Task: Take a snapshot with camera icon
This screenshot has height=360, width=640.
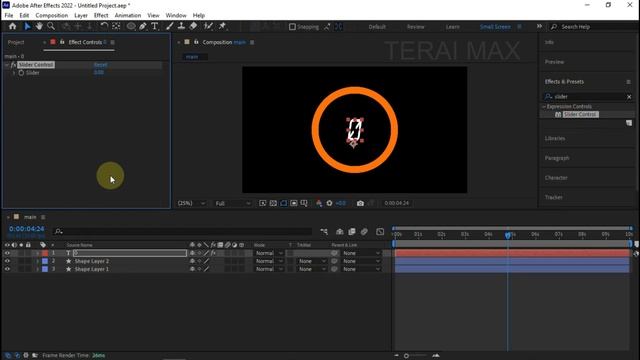Action: point(360,203)
